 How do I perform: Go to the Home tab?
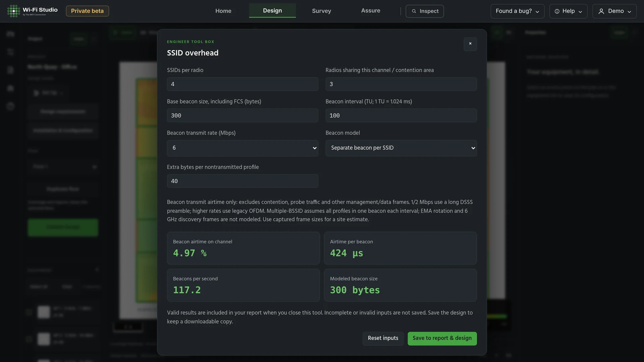click(x=223, y=11)
